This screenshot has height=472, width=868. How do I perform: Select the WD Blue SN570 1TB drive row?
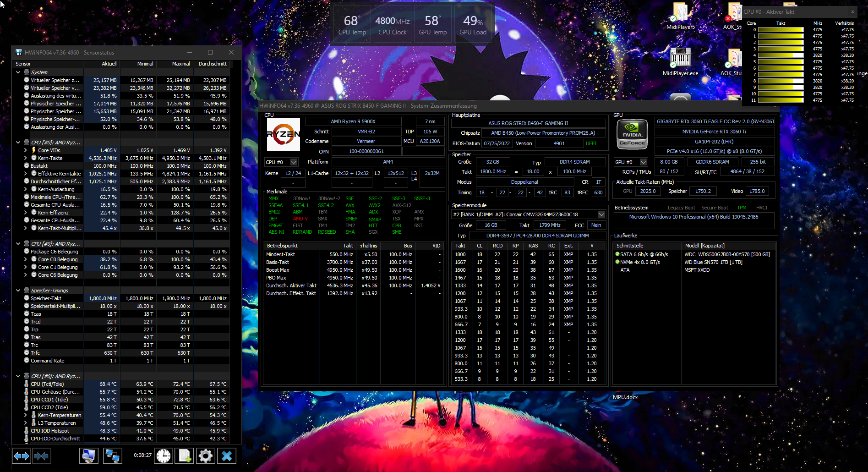(x=693, y=262)
